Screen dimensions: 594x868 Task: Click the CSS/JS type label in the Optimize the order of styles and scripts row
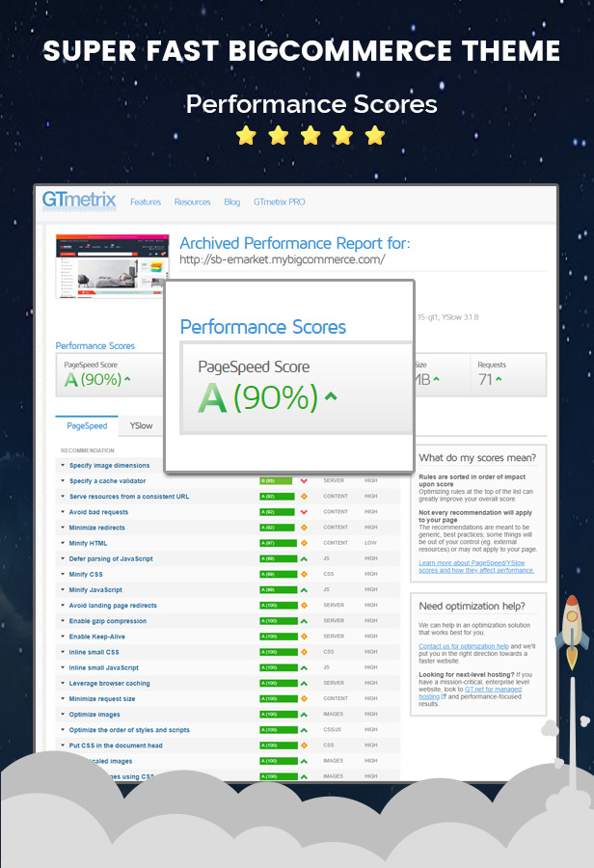tap(332, 730)
